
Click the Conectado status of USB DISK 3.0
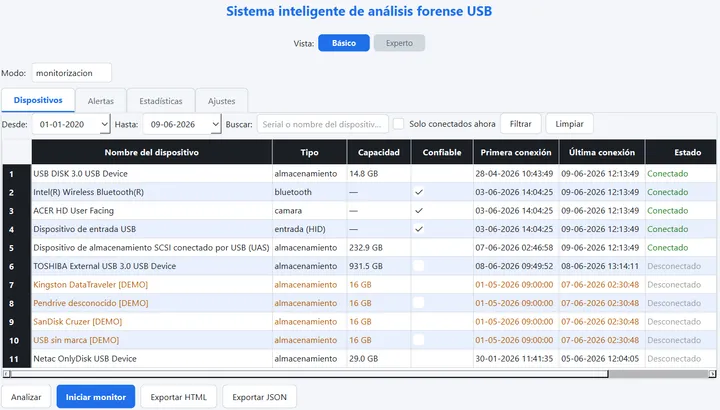(681, 174)
